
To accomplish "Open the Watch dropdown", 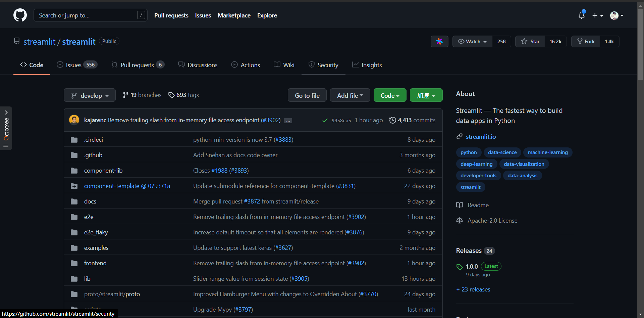I will 472,41.
